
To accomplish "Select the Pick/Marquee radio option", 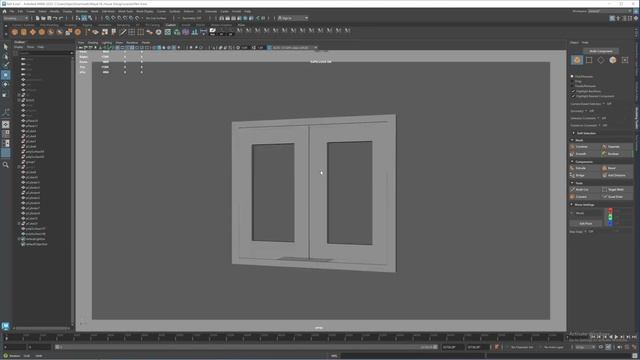I will [572, 76].
